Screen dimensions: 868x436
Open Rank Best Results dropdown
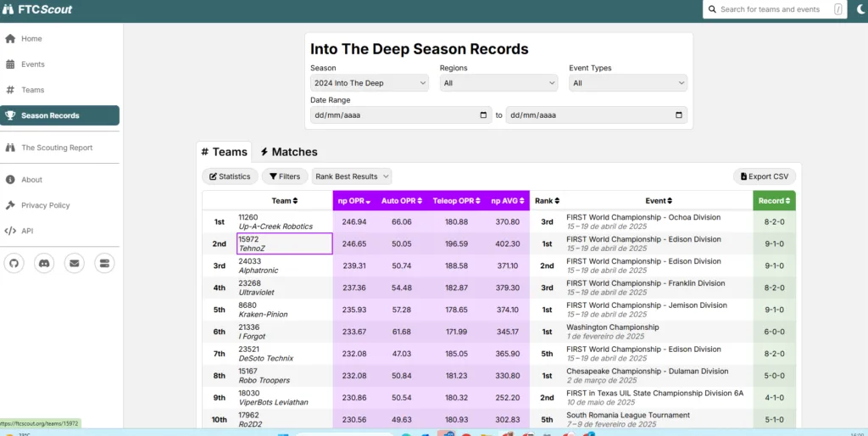pos(352,176)
